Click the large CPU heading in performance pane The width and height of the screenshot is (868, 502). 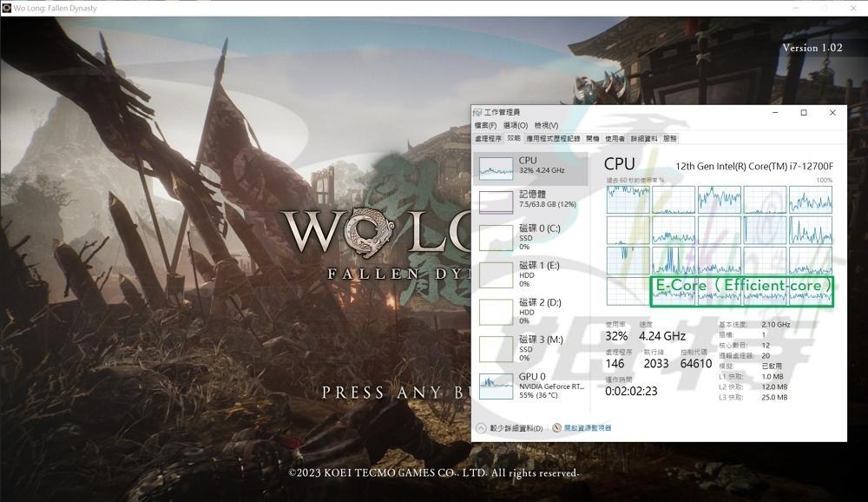(620, 164)
